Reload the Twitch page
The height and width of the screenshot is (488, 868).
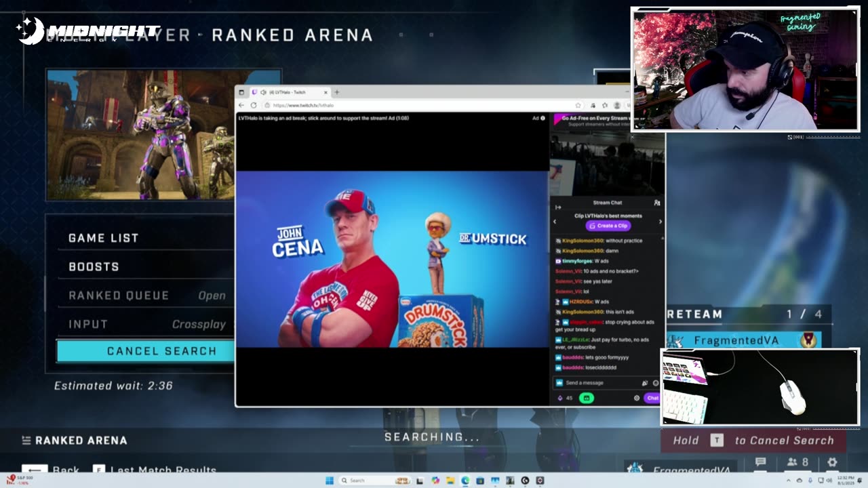tap(254, 105)
